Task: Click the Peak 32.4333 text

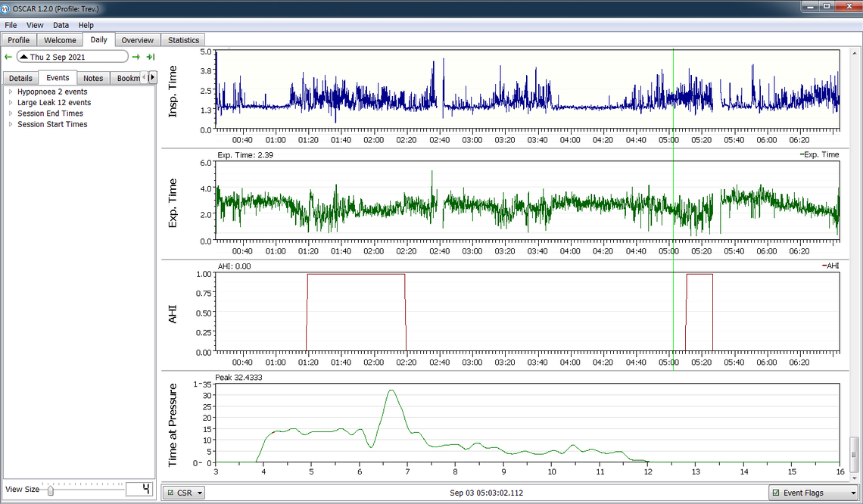Action: 238,378
